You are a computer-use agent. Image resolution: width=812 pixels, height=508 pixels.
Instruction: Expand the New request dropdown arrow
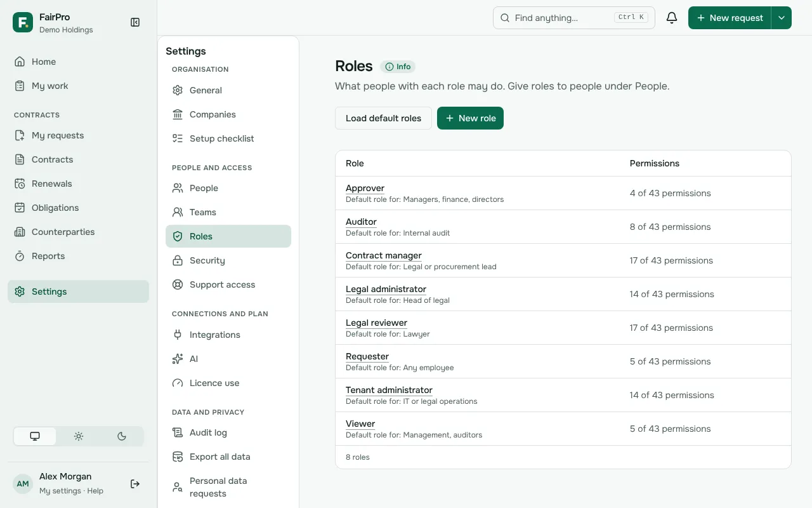[782, 18]
